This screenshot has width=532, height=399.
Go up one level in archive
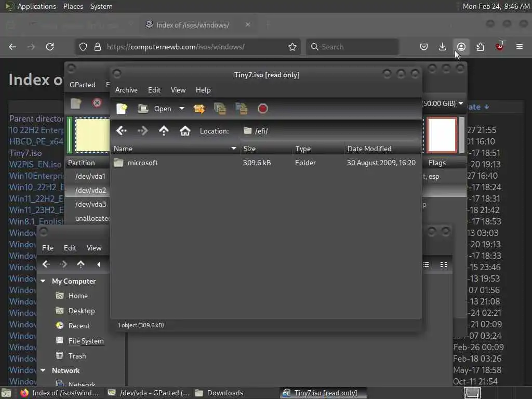164,130
